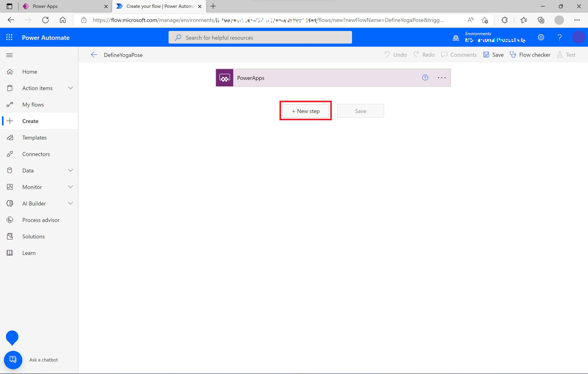Click the Settings gear icon
This screenshot has height=374, width=588.
click(x=541, y=37)
